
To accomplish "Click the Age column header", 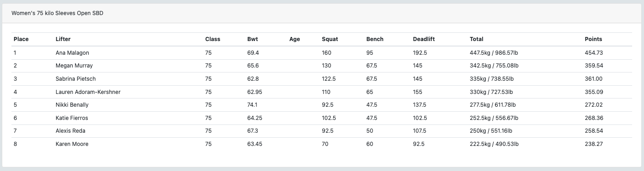I will click(295, 39).
